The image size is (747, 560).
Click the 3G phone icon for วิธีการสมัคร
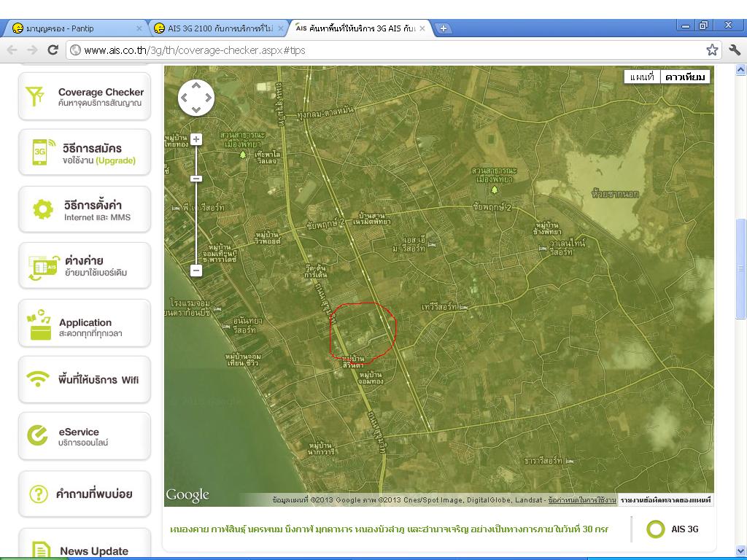click(x=42, y=152)
